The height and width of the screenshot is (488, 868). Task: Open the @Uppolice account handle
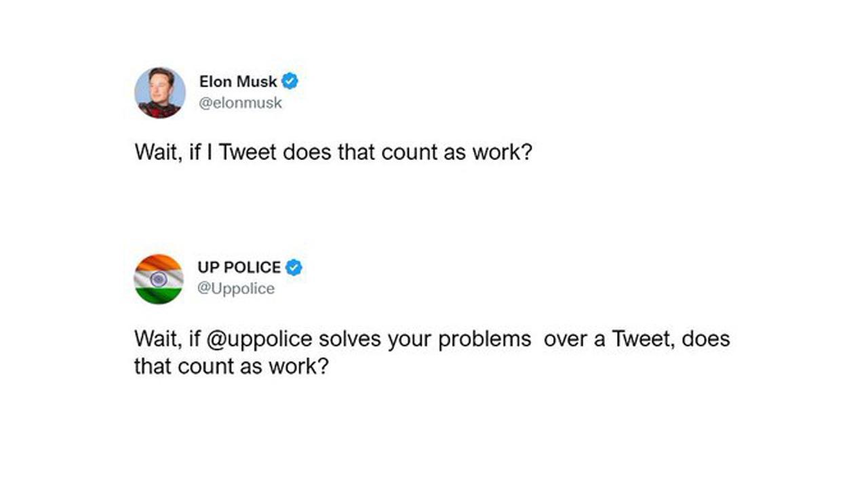(236, 289)
